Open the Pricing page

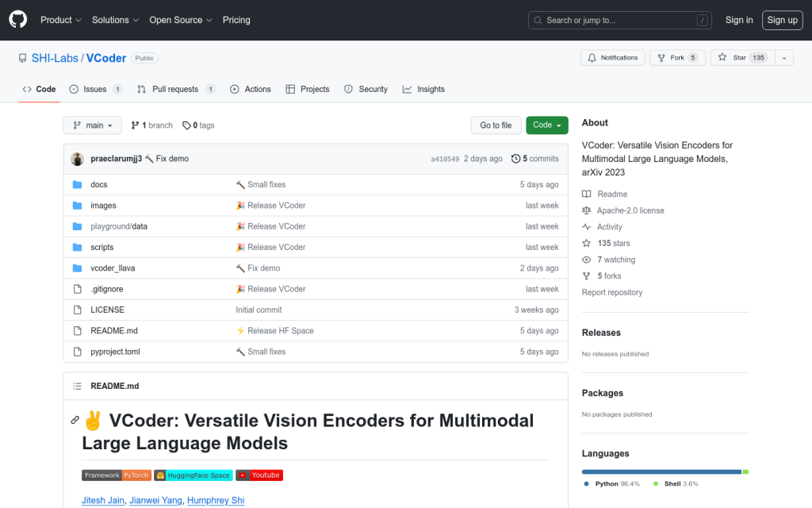coord(236,20)
